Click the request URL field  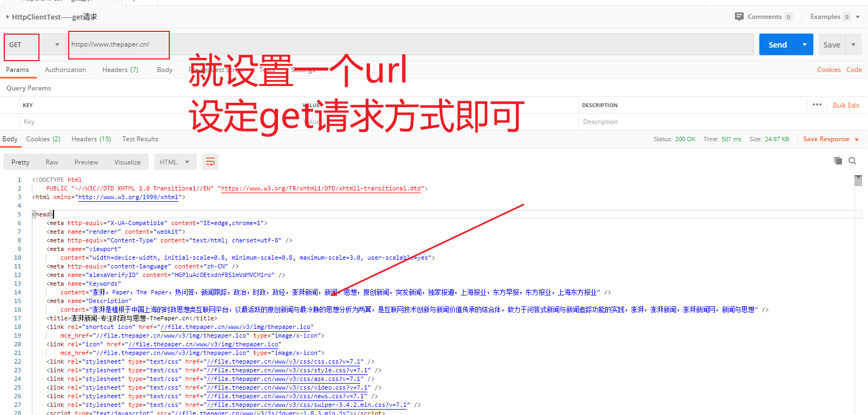coord(410,44)
